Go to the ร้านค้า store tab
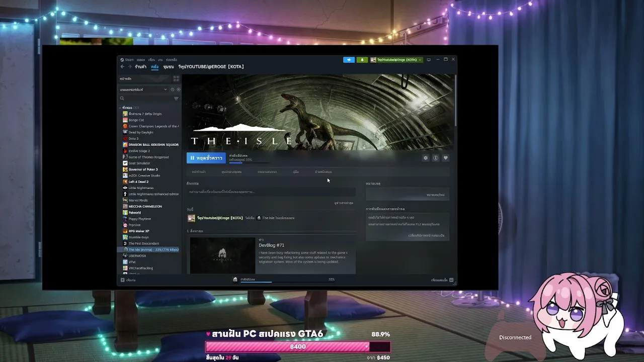 click(x=140, y=66)
